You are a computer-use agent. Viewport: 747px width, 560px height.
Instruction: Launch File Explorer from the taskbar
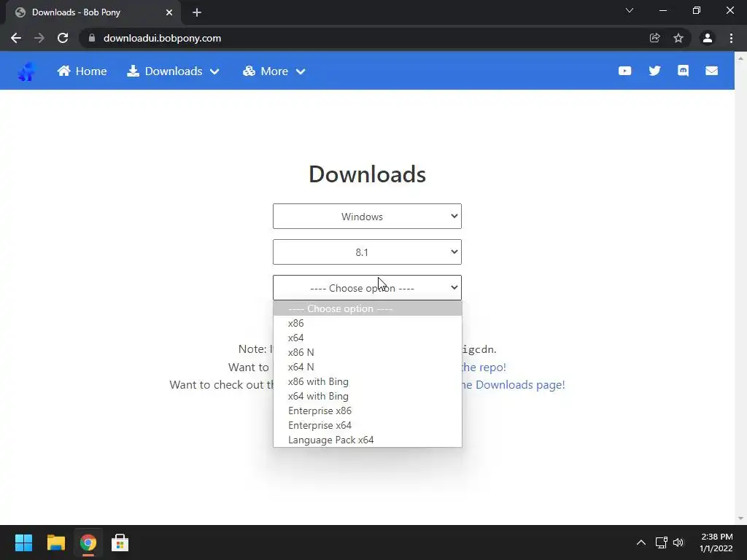pyautogui.click(x=55, y=542)
